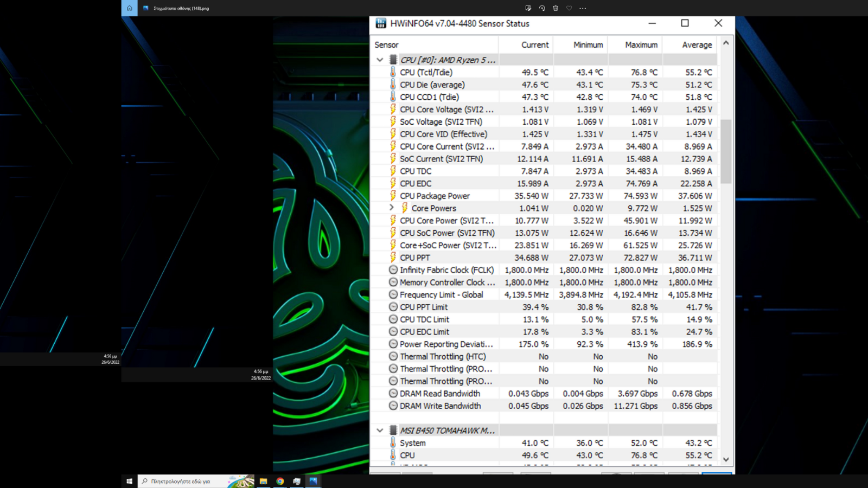
Task: Select the CPU Core Power (SVI2 T row
Action: click(544, 220)
